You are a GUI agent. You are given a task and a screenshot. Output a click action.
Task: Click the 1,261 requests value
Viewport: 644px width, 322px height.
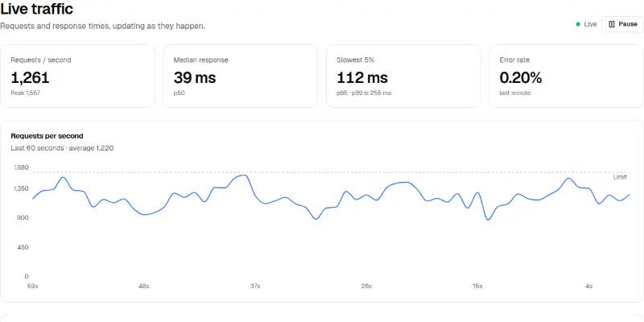point(30,77)
